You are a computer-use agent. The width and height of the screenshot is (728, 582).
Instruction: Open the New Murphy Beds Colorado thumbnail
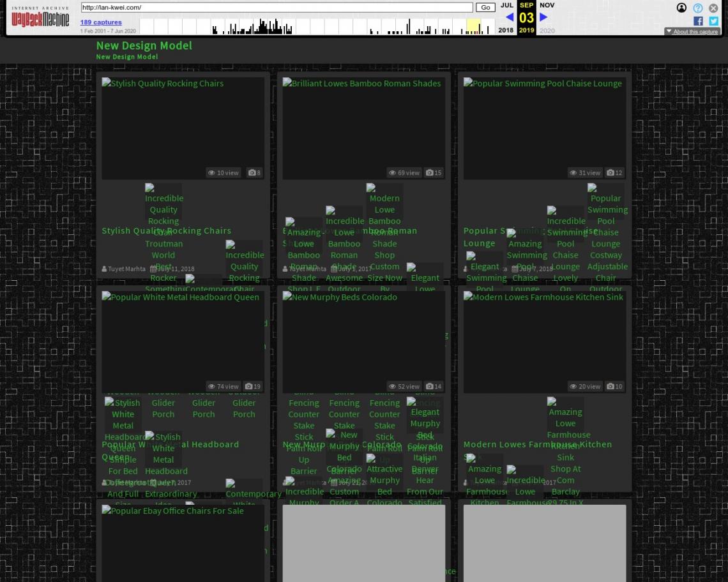363,342
